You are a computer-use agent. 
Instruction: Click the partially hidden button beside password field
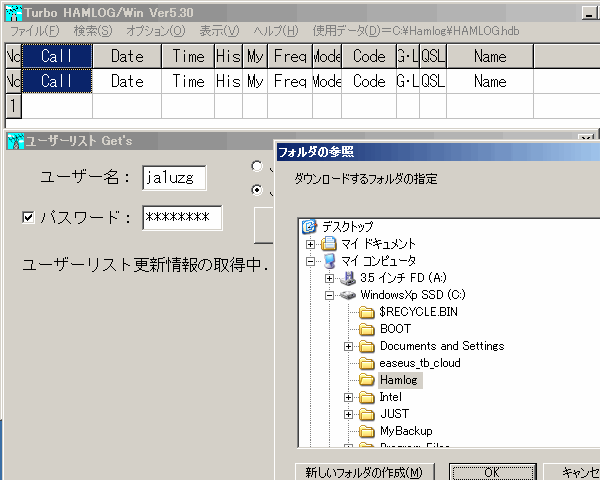[x=264, y=225]
